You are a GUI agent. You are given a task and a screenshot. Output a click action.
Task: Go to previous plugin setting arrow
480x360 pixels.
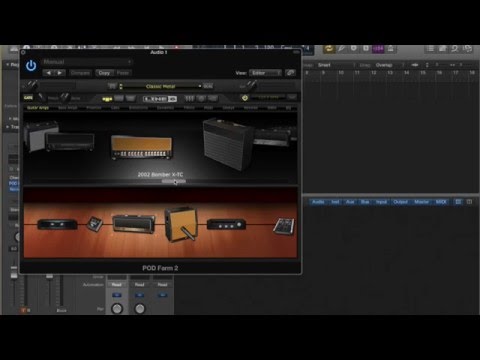tap(49, 73)
